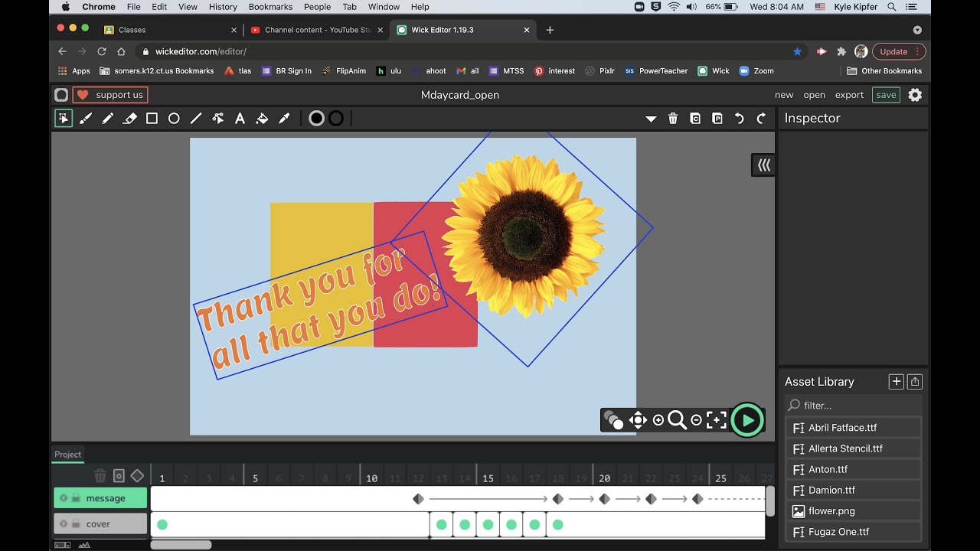Select the Pan tool icon
Image resolution: width=980 pixels, height=551 pixels.
coord(638,420)
